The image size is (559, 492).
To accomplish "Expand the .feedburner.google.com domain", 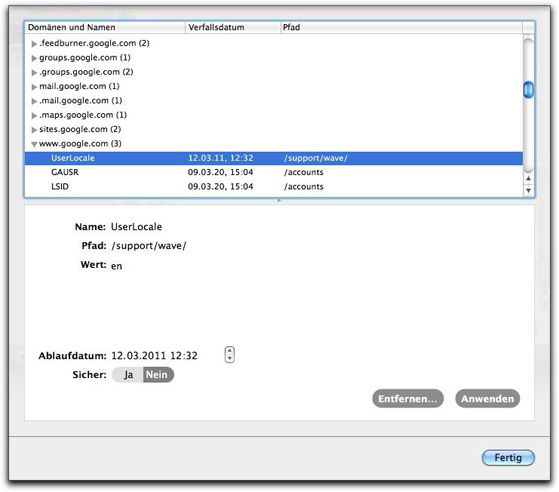I will 34,44.
